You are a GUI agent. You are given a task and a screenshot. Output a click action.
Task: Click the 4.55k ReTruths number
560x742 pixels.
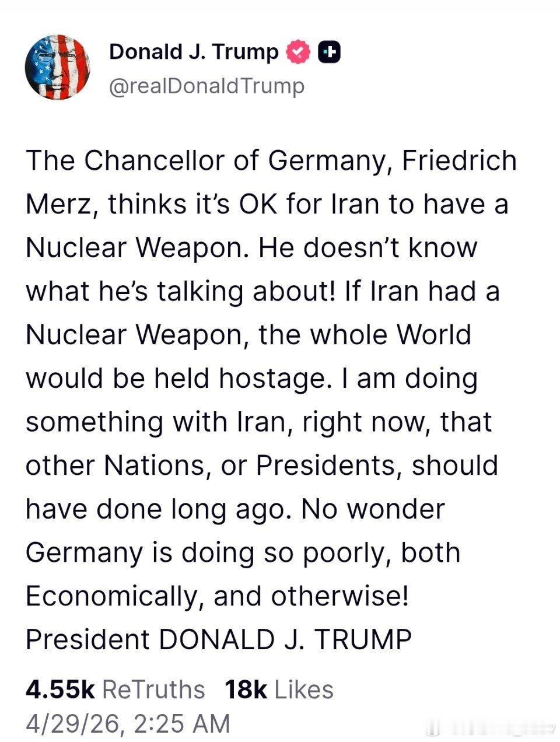[x=60, y=689]
